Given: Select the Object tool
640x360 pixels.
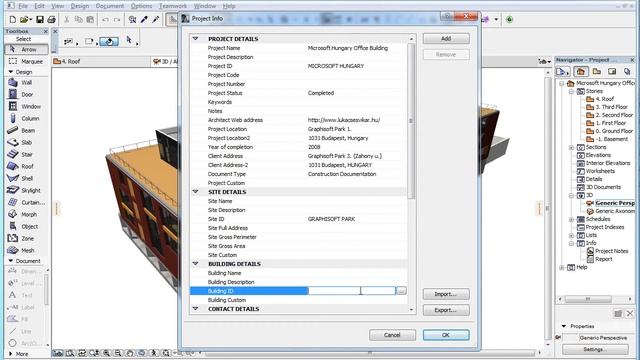Looking at the screenshot, I should pyautogui.click(x=26, y=227).
